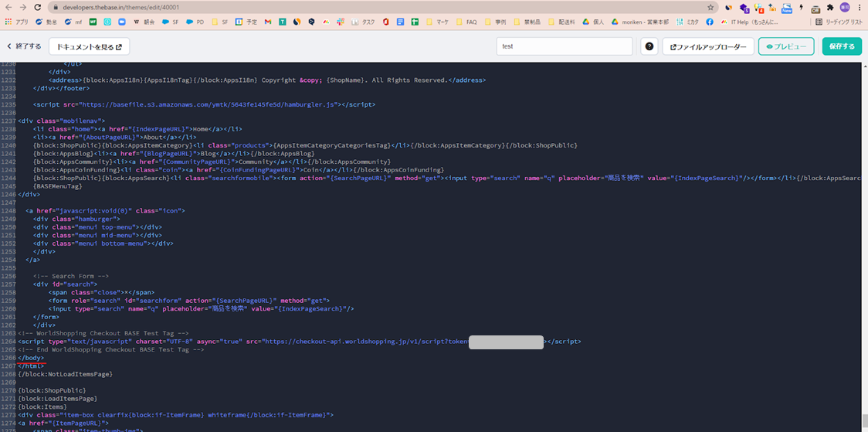Go forward in browser history
Image resolution: width=868 pixels, height=432 pixels.
click(22, 8)
